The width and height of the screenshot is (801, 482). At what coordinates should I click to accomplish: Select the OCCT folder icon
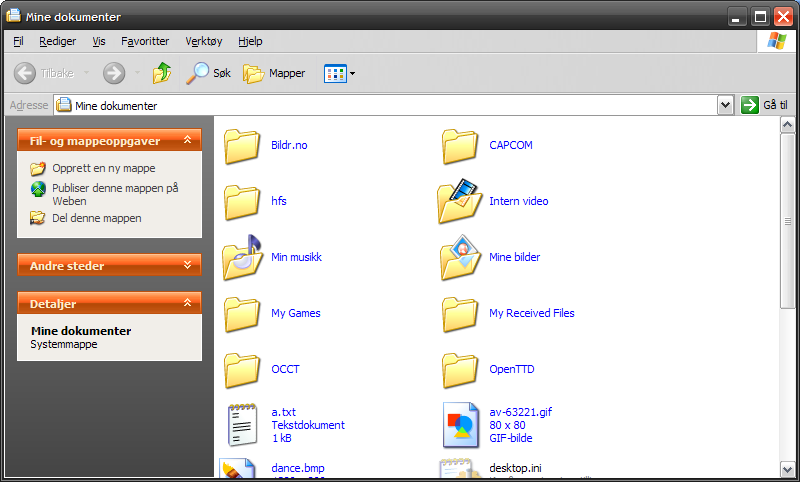[x=242, y=371]
